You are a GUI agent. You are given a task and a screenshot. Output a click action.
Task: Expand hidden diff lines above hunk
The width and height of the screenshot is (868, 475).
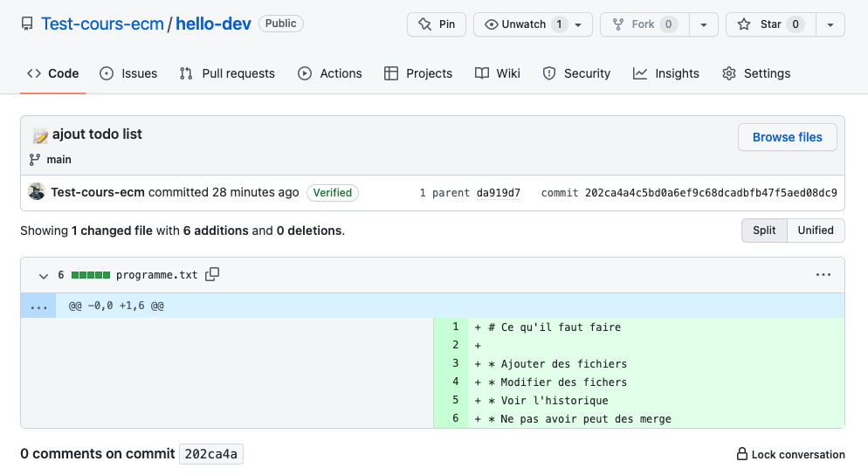pyautogui.click(x=38, y=306)
